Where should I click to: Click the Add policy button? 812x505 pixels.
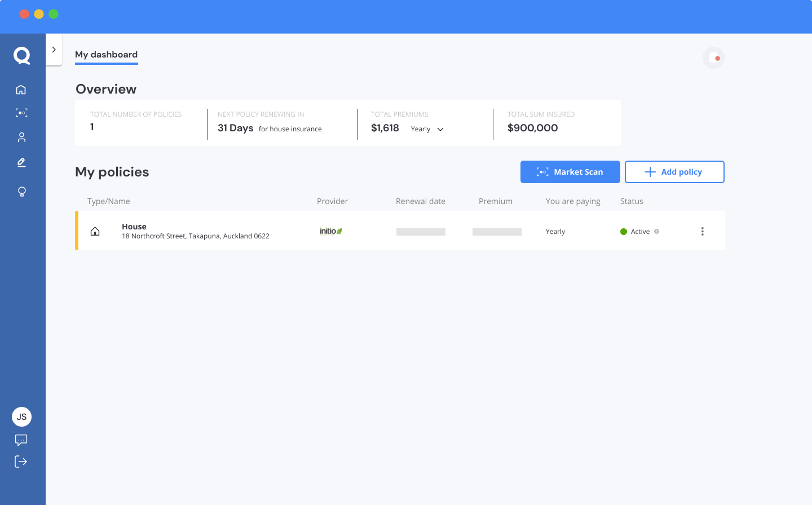(674, 172)
